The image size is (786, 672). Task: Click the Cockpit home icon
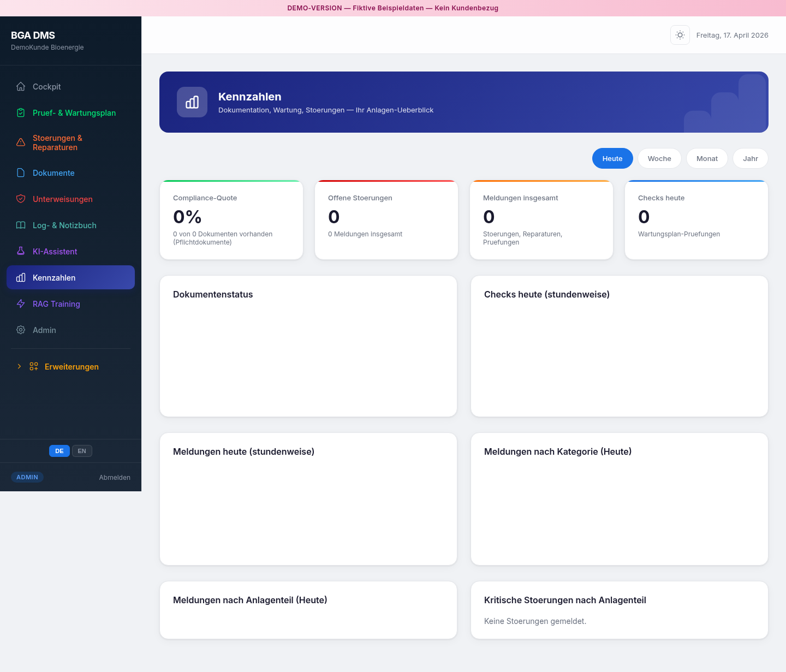coord(21,86)
